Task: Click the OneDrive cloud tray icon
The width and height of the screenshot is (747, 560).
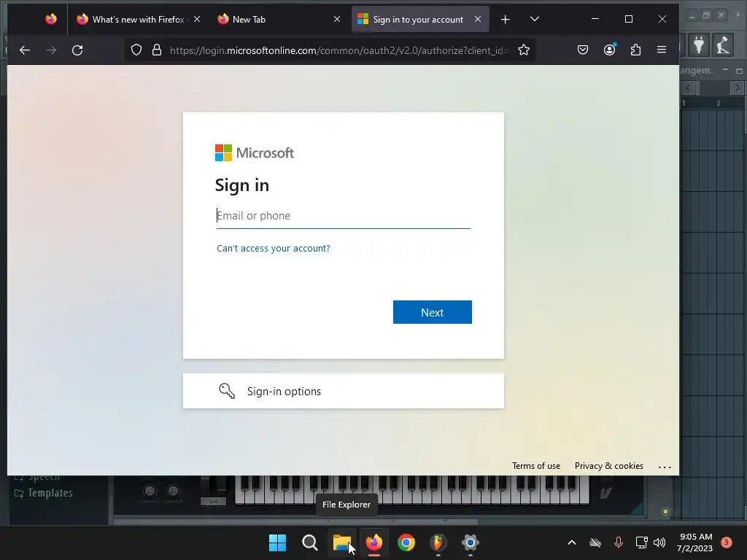Action: pyautogui.click(x=595, y=542)
